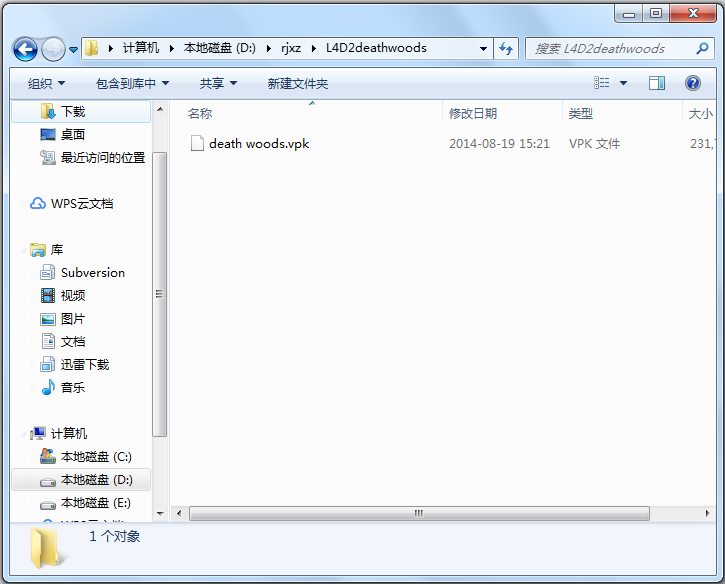
Task: Click into the search L4D2deathwoods box
Action: coord(610,48)
